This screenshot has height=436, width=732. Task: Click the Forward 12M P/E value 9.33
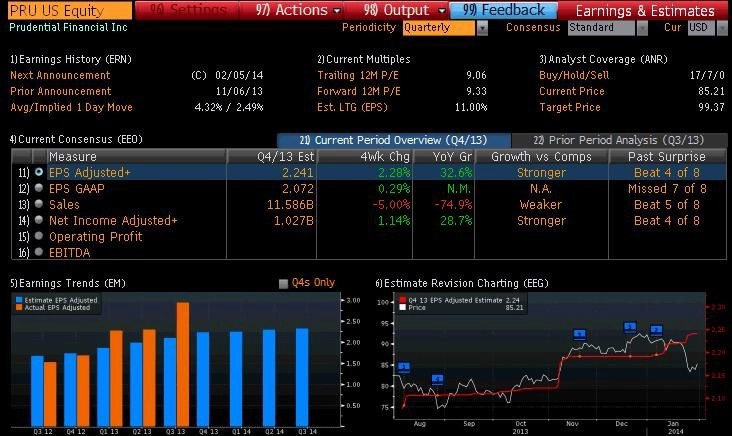click(476, 91)
